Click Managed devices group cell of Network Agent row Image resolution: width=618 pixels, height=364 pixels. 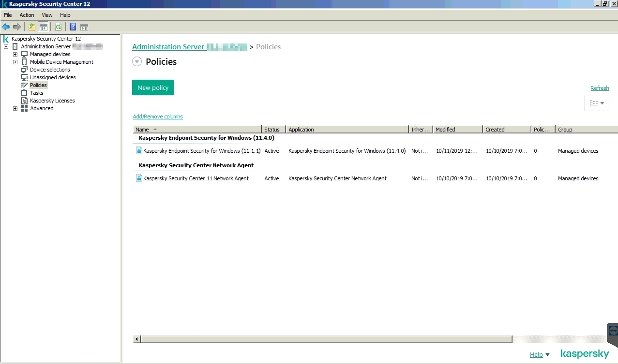[x=578, y=178]
